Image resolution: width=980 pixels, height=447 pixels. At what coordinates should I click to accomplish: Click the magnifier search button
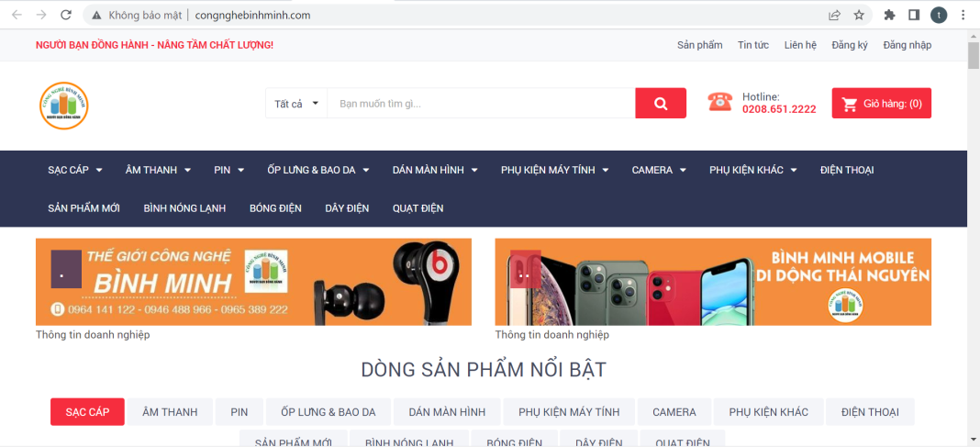click(x=661, y=103)
